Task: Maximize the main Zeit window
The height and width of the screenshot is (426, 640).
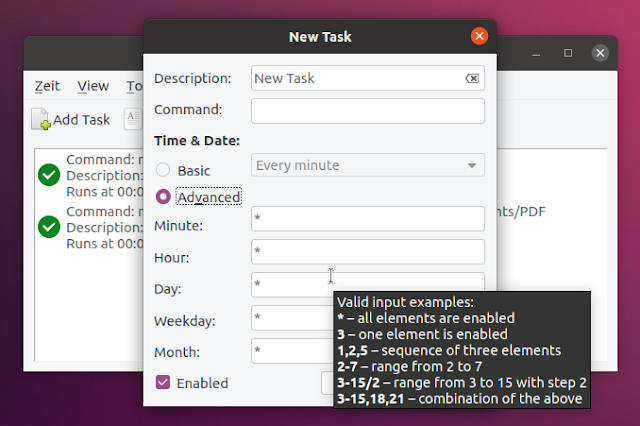Action: tap(568, 52)
